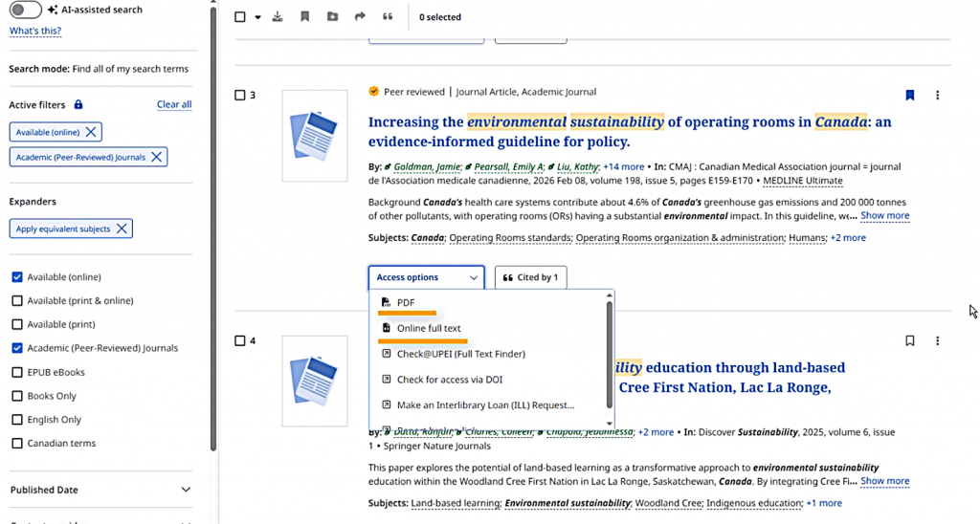This screenshot has height=524, width=980.
Task: Check the Canadian terms checkbox
Action: 17,444
